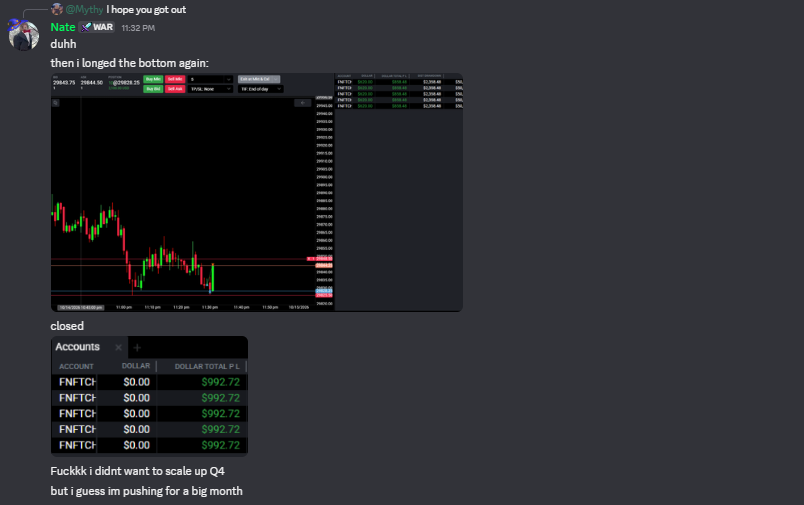The image size is (804, 505).
Task: Click the message text 'duhh'
Action: pyautogui.click(x=64, y=44)
